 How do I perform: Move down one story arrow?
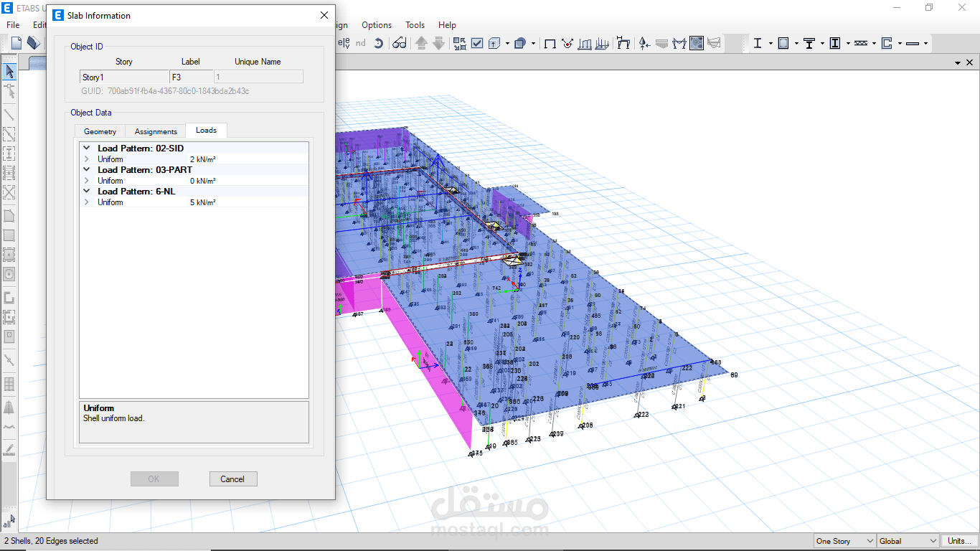click(x=438, y=43)
